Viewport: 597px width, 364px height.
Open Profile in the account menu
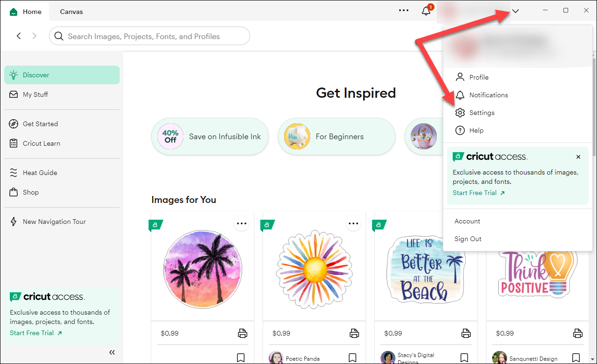pyautogui.click(x=478, y=77)
